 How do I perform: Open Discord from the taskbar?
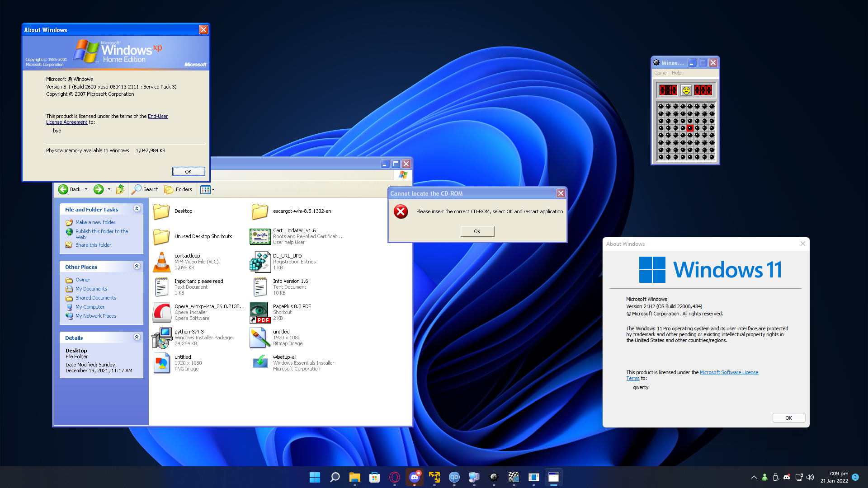click(415, 477)
